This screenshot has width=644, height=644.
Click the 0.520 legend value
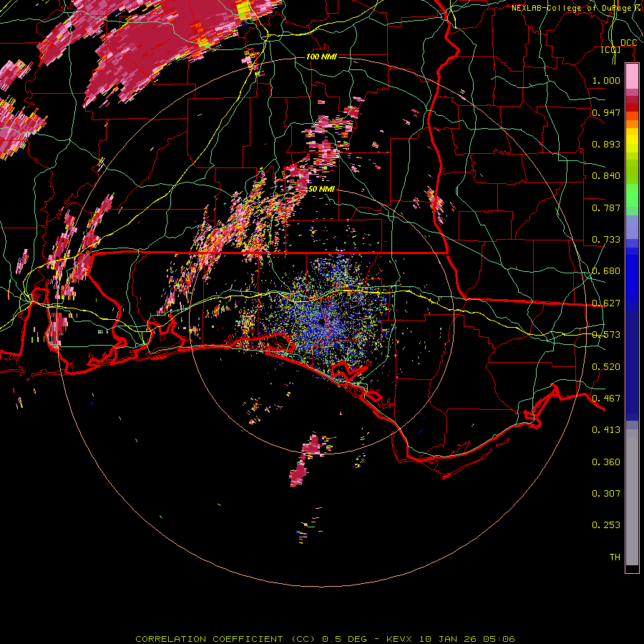(x=606, y=367)
